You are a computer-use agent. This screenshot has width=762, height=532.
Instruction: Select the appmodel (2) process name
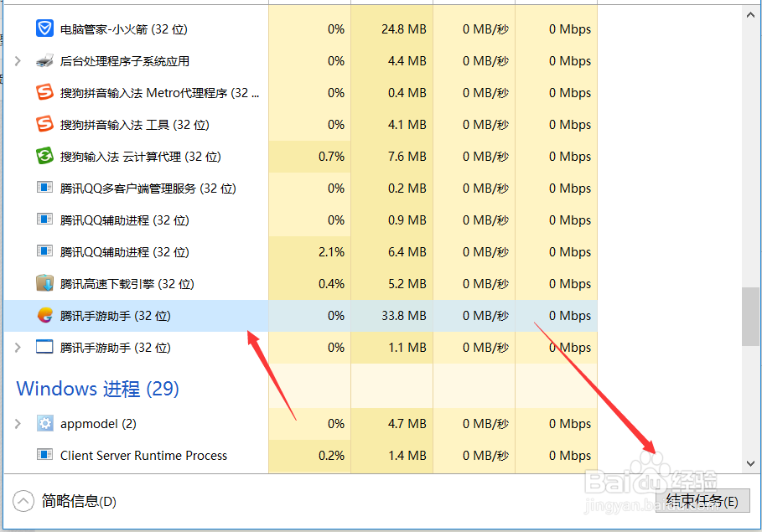coord(98,424)
